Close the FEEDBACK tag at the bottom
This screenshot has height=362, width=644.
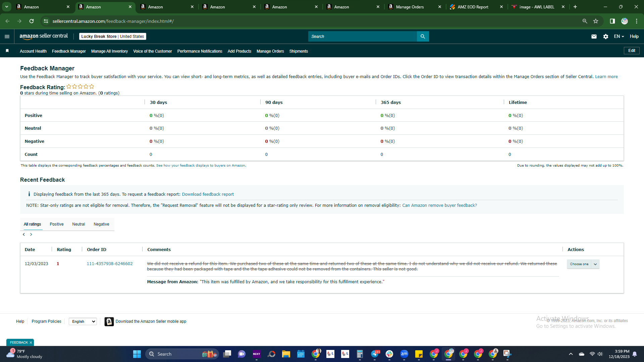[31, 343]
